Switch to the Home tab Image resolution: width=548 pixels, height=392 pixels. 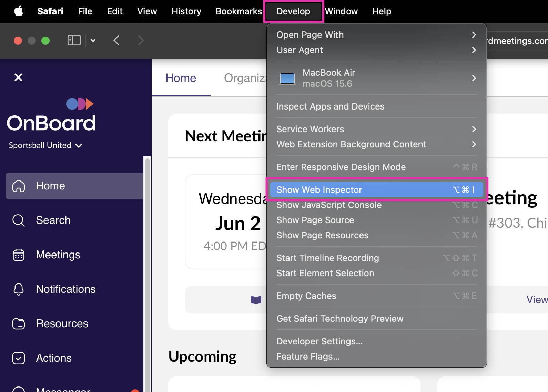pyautogui.click(x=181, y=78)
